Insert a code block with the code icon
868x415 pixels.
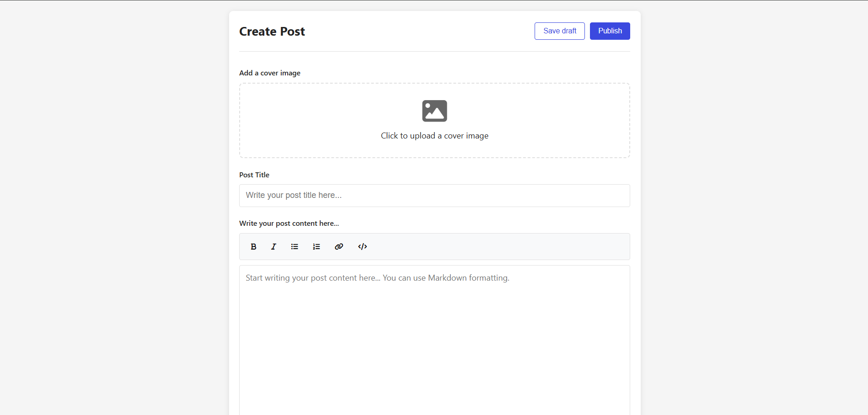pyautogui.click(x=363, y=247)
